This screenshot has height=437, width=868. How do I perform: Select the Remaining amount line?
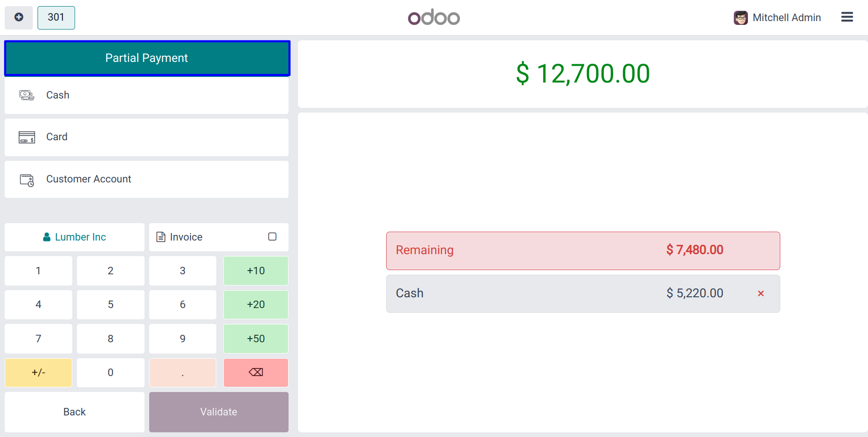point(583,250)
